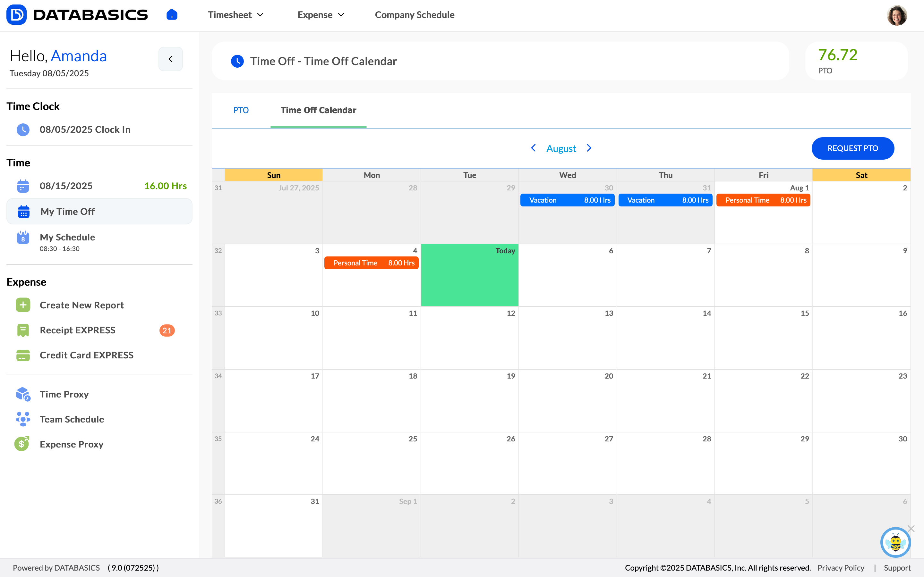924x577 pixels.
Task: Click the REQUEST PTO button
Action: point(853,148)
